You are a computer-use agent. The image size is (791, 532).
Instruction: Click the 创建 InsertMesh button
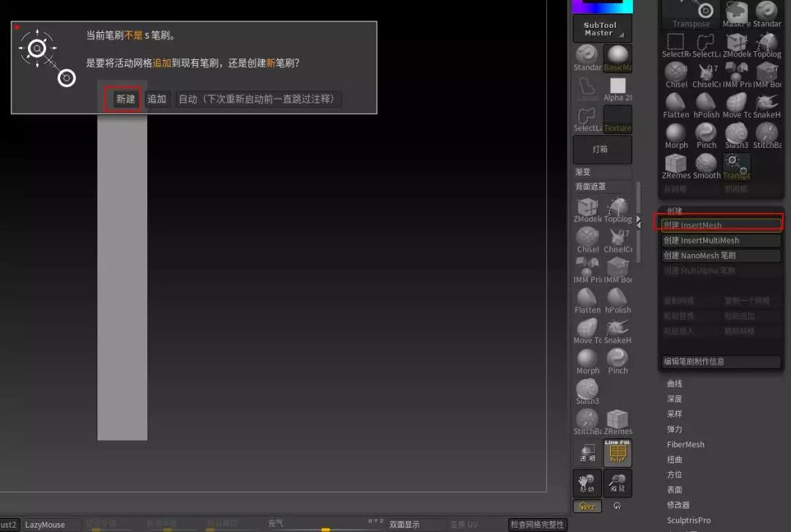tap(721, 225)
